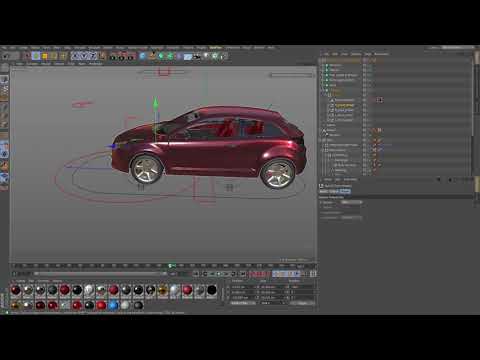480x360 pixels.
Task: Click the Play Forwards button
Action: pyautogui.click(x=219, y=274)
